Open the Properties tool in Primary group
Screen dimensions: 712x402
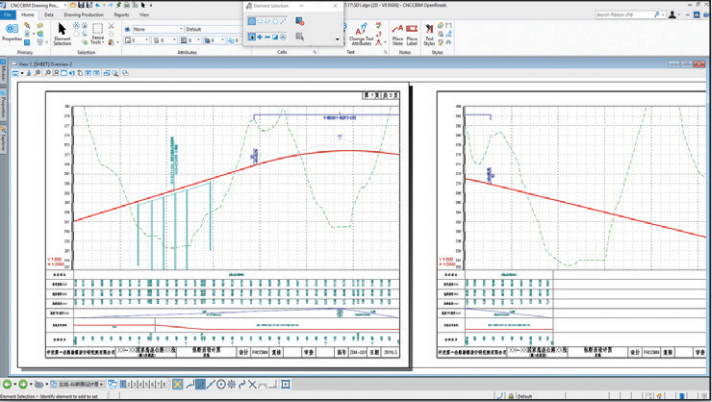tap(11, 32)
